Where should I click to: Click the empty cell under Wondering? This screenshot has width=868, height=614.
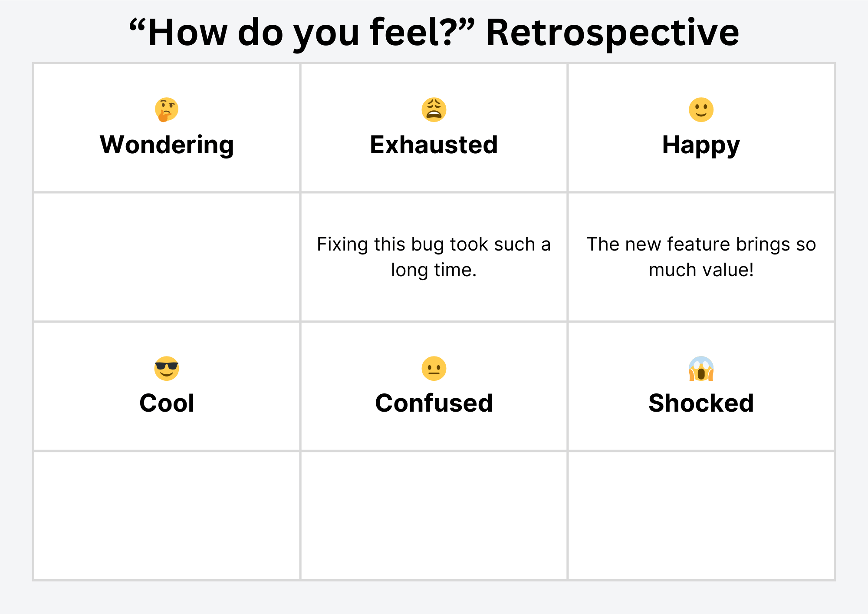(x=167, y=257)
